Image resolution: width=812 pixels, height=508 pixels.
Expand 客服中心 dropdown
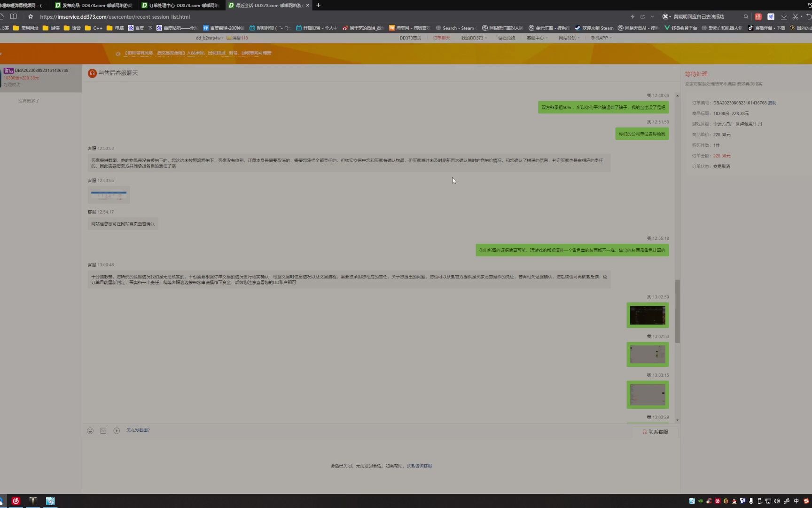[x=537, y=38]
